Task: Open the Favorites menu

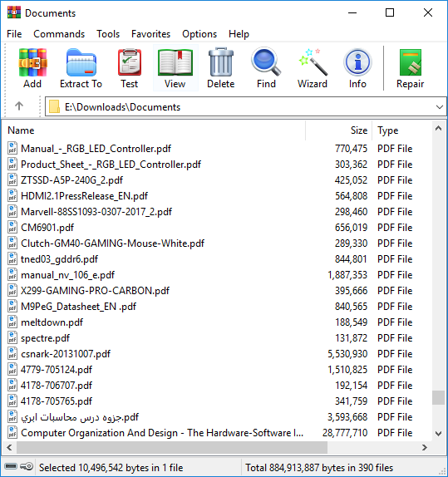Action: click(150, 34)
